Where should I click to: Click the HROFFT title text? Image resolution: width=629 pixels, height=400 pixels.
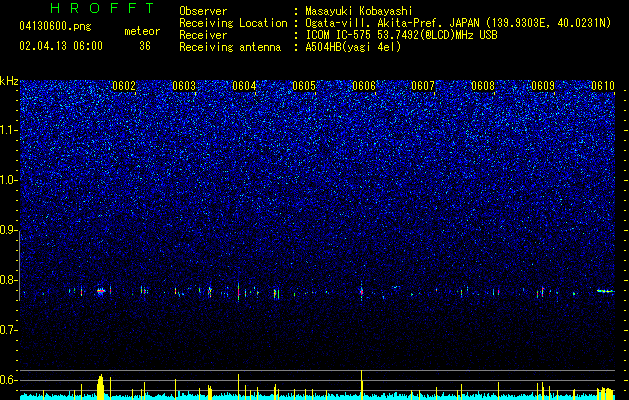click(x=102, y=8)
